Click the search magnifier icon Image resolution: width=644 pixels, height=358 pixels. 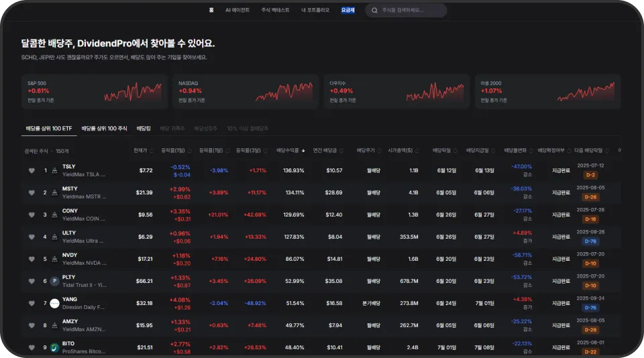coord(374,10)
